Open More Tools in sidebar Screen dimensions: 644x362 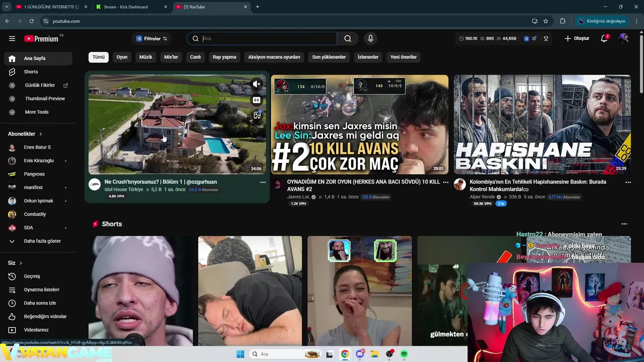tap(38, 112)
